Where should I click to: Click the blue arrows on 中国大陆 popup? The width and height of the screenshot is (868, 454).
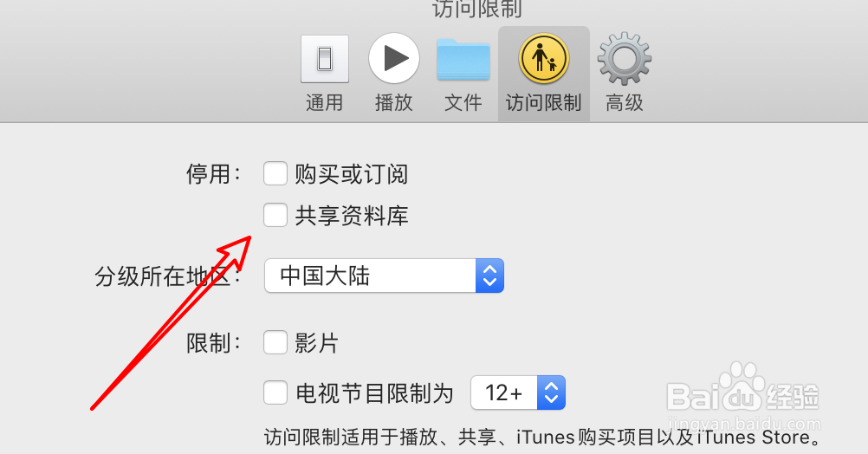tap(490, 276)
